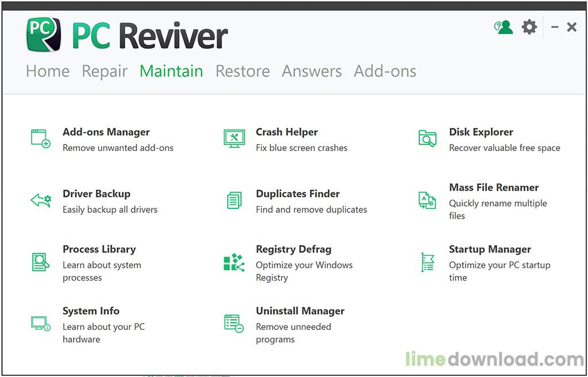Switch to the Repair tab
Screen dimensions: 588x377
[x=104, y=71]
